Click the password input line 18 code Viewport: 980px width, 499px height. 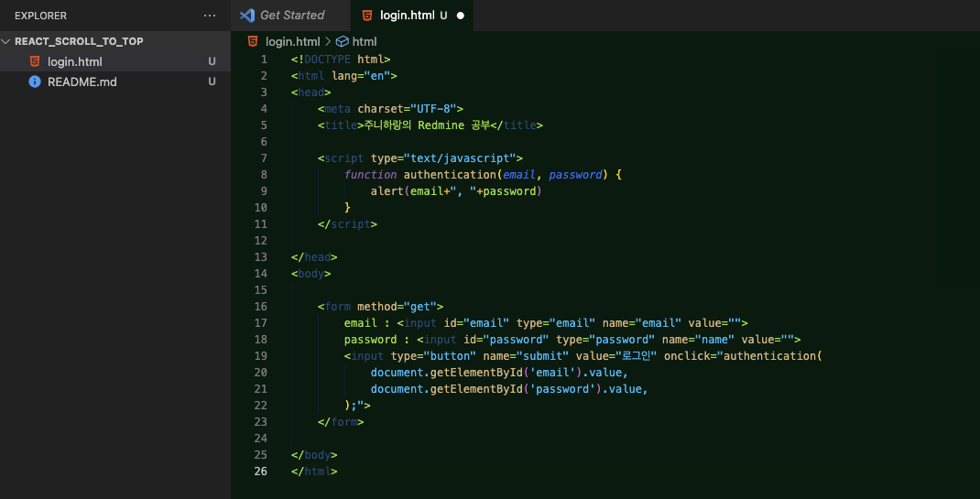[x=572, y=340]
